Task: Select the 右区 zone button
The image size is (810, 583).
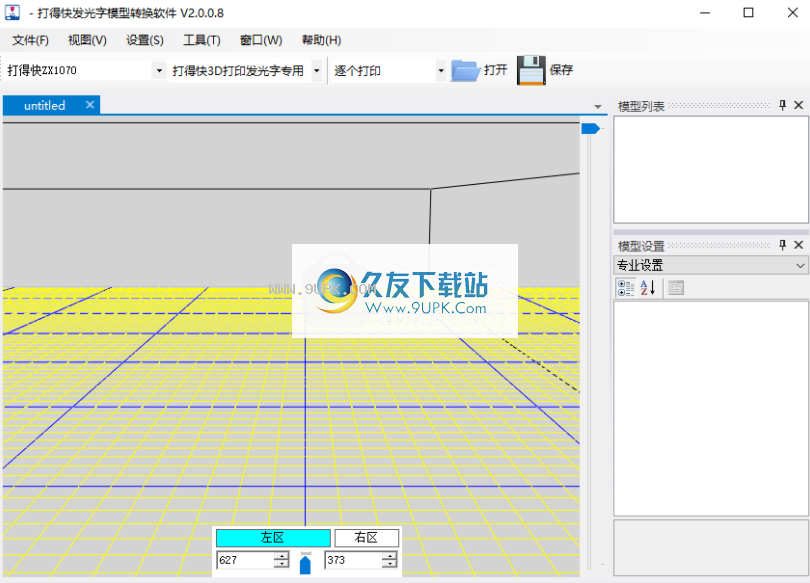Action: 366,538
